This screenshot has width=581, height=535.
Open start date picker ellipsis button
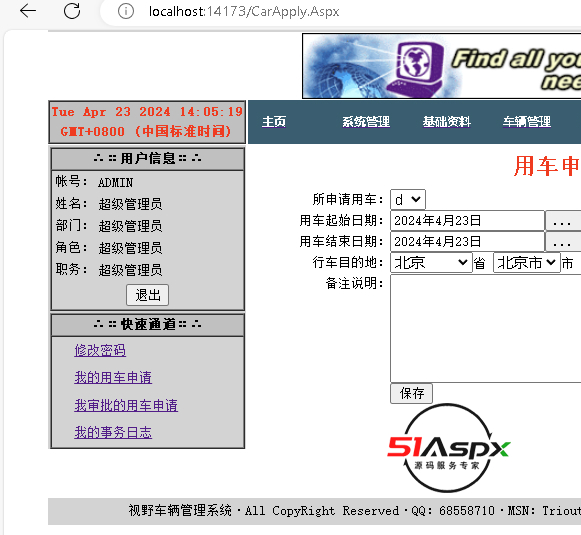click(562, 221)
